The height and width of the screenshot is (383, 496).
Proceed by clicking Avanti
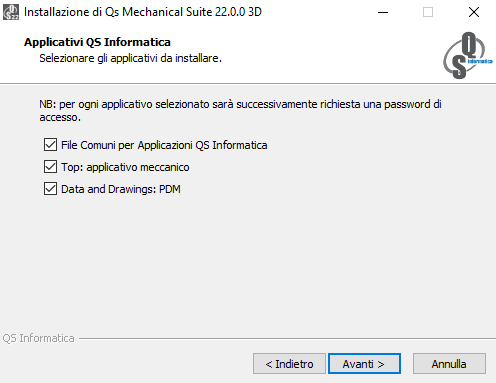coord(364,364)
